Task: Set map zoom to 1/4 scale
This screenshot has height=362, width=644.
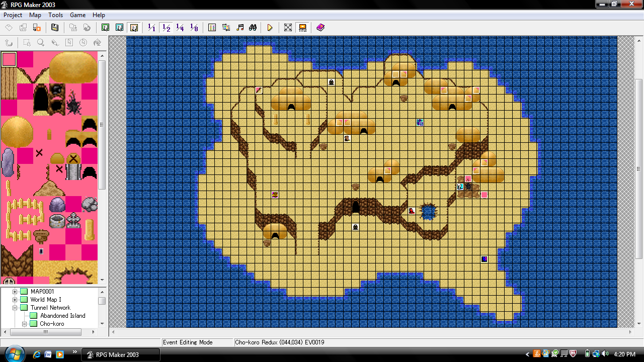Action: click(180, 28)
